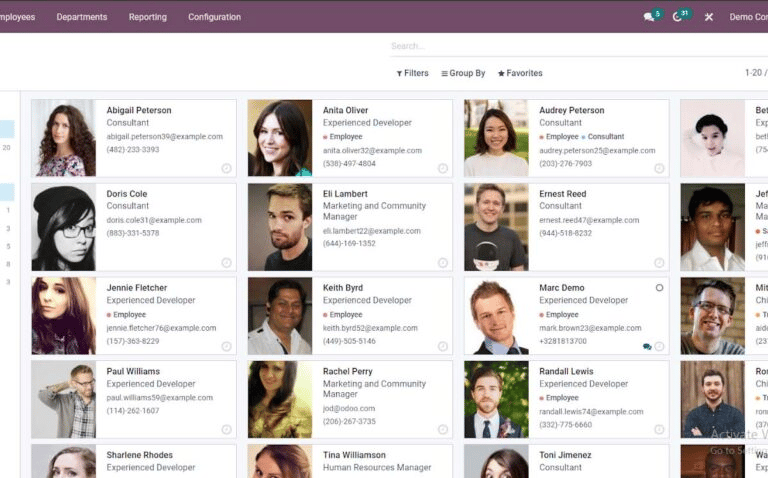Click email doris.cole31@example.com
This screenshot has width=768, height=478.
pyautogui.click(x=154, y=220)
